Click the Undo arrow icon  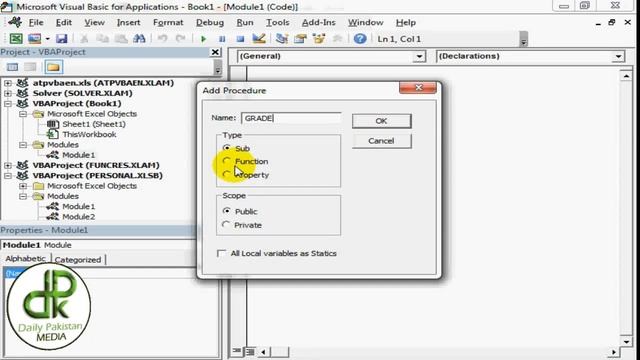click(162, 39)
